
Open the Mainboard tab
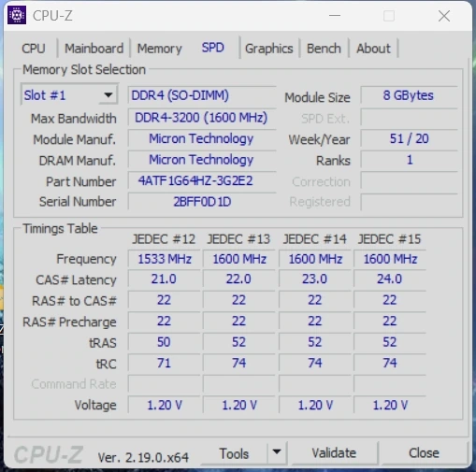pyautogui.click(x=94, y=49)
